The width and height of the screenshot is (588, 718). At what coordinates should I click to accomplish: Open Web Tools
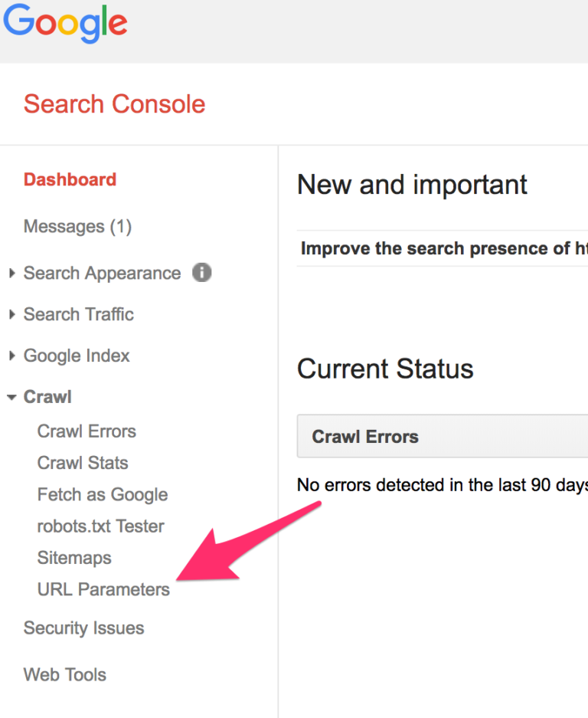tap(64, 674)
